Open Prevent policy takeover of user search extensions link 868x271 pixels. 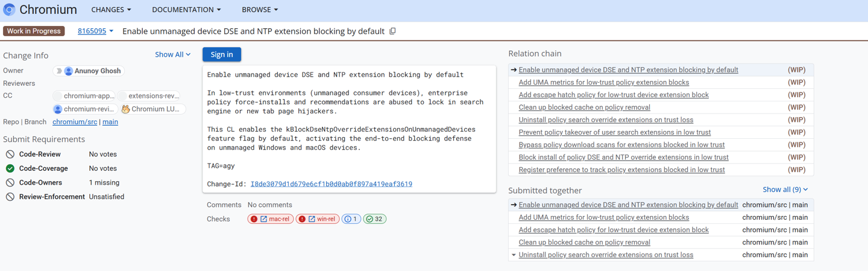(614, 132)
